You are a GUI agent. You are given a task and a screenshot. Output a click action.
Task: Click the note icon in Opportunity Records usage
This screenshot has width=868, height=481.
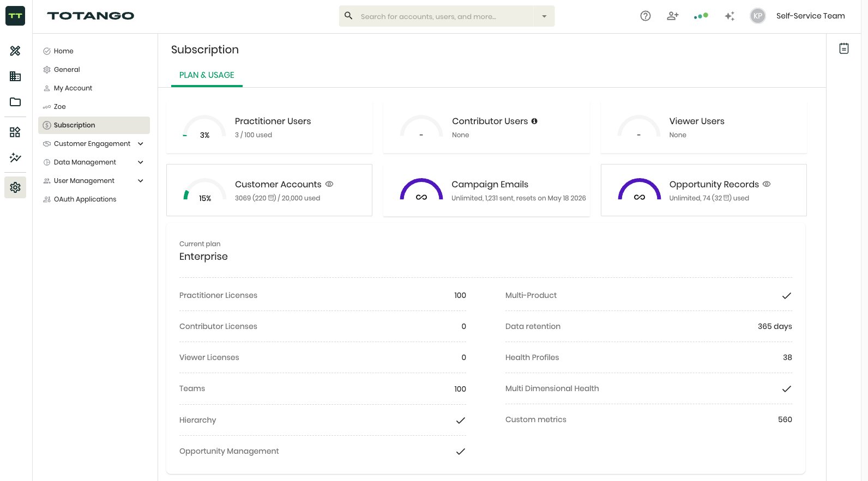pyautogui.click(x=727, y=198)
